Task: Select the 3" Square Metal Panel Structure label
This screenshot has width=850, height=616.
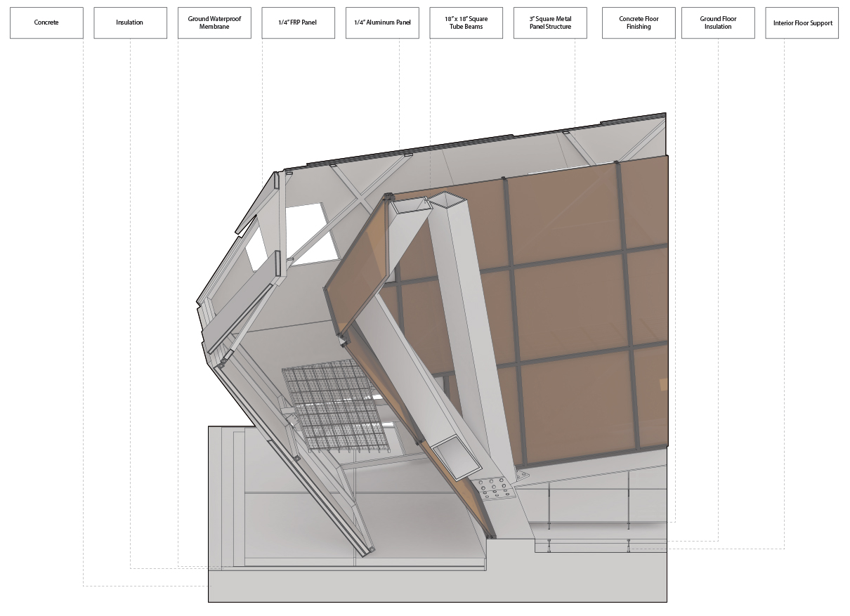Action: coord(550,22)
